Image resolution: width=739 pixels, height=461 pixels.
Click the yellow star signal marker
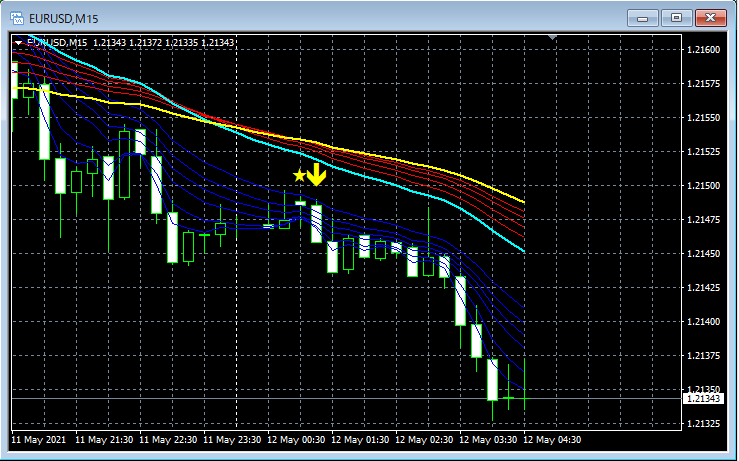coord(299,175)
